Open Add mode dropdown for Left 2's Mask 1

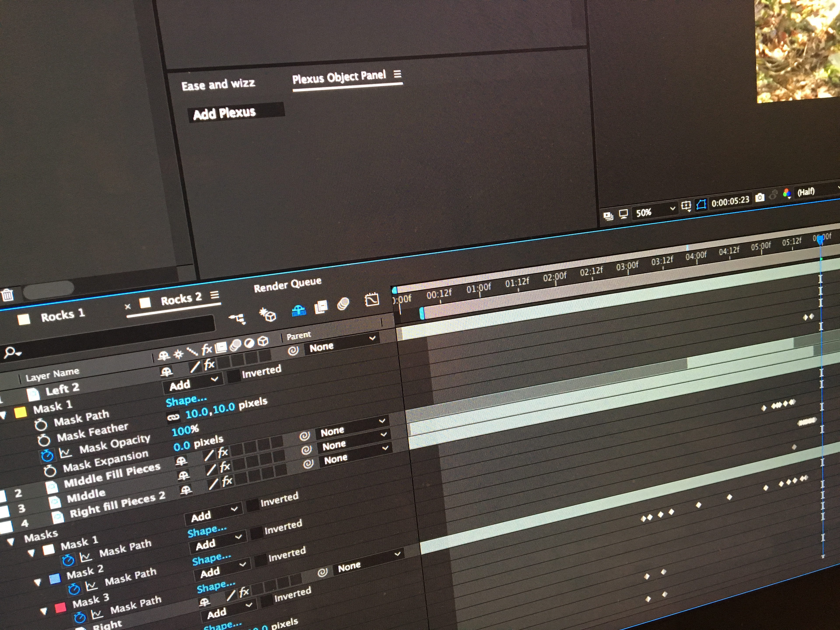193,383
